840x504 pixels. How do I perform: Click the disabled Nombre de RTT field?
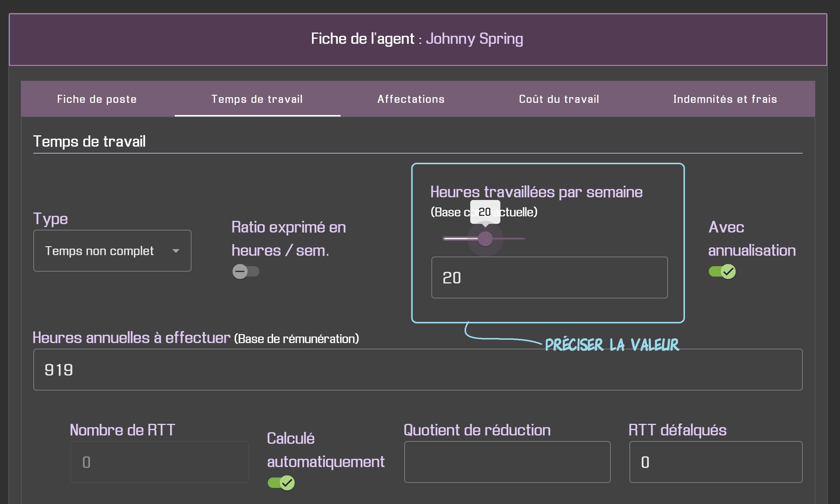tap(160, 462)
